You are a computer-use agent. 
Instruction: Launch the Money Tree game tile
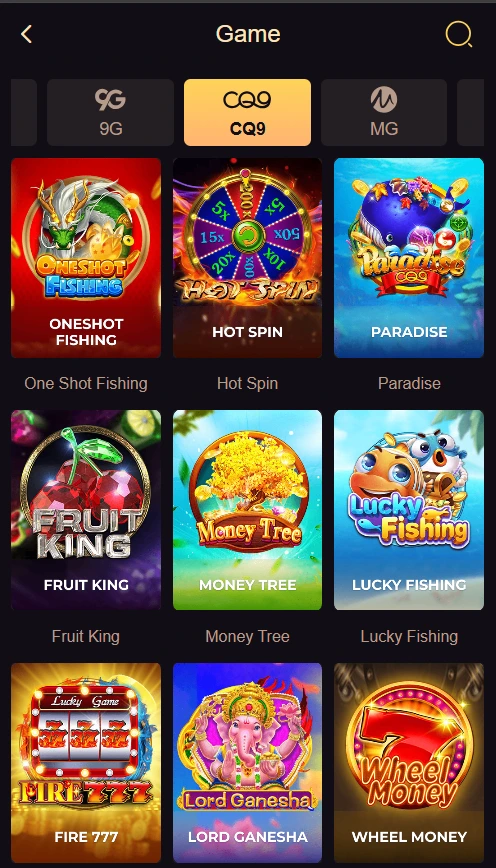[x=247, y=510]
